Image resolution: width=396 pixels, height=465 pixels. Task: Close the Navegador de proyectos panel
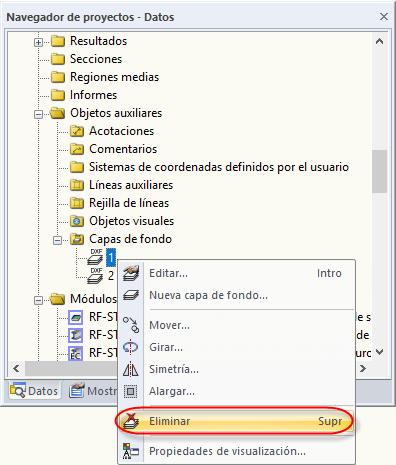point(384,16)
